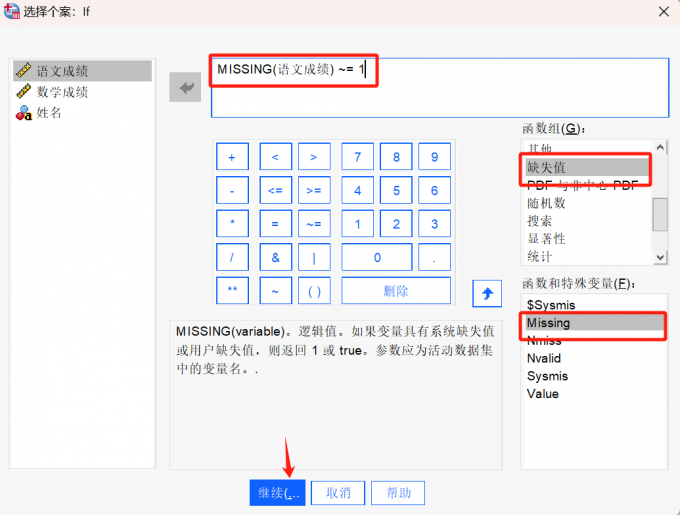Insert the greater-than-or-equal operator
Viewport: 680px width, 515px height.
click(x=314, y=190)
